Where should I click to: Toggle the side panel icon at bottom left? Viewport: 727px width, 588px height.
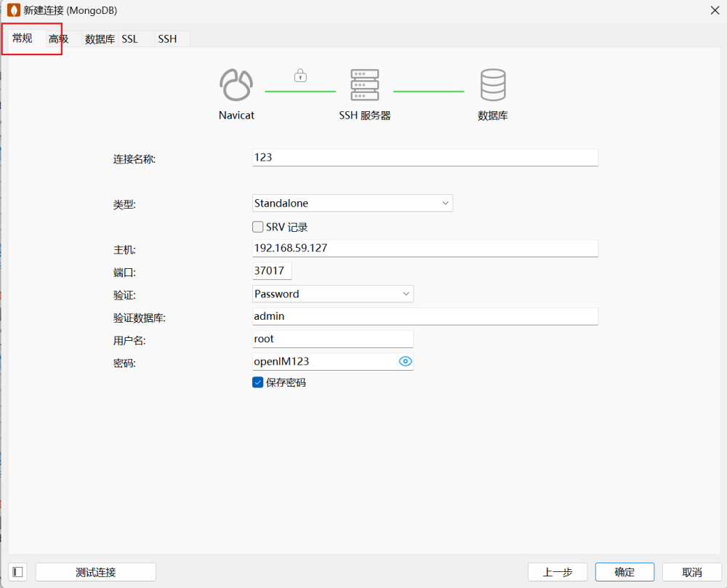point(18,572)
